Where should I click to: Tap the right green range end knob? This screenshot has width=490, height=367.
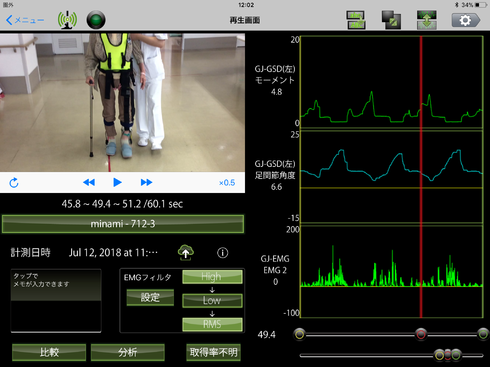click(483, 334)
